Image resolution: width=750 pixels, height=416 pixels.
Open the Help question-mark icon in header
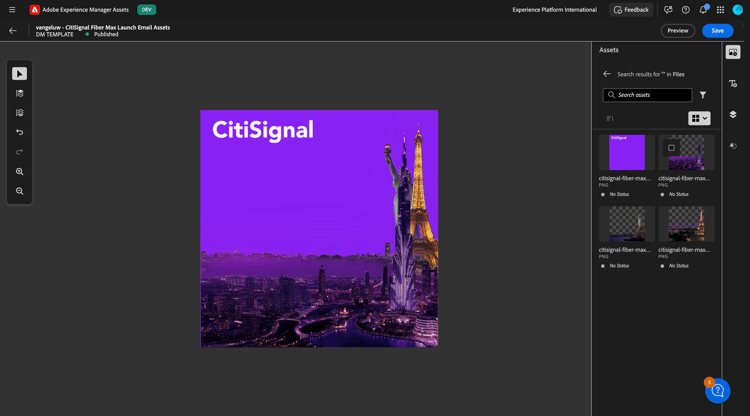685,10
